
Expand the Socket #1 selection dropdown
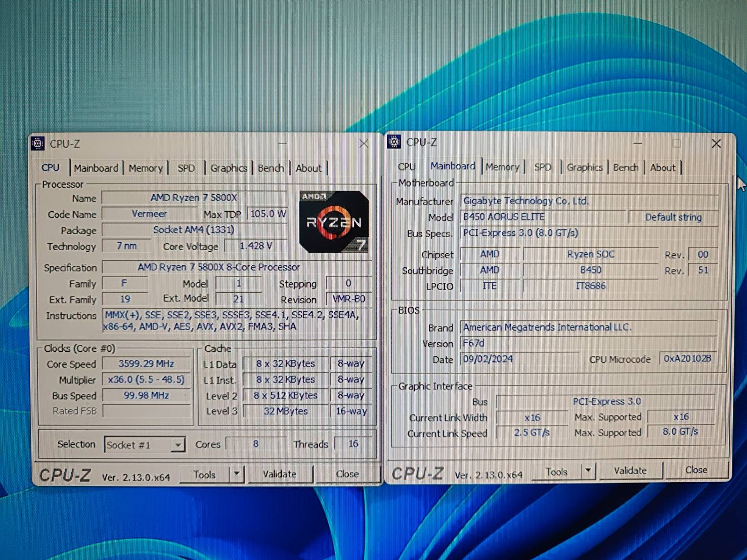pyautogui.click(x=178, y=445)
